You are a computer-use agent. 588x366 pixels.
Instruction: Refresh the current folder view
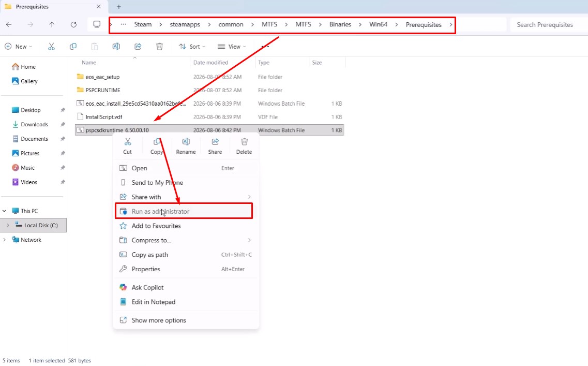coord(73,24)
